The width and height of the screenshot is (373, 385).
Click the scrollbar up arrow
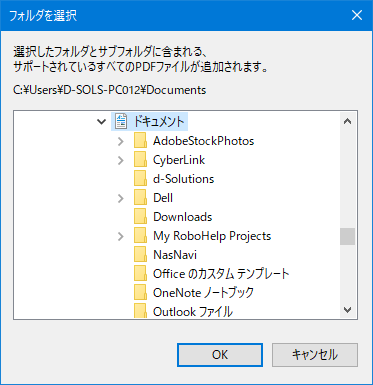coord(347,121)
